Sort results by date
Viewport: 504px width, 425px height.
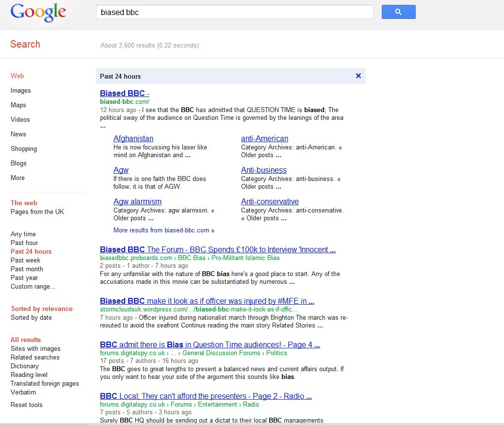click(31, 318)
